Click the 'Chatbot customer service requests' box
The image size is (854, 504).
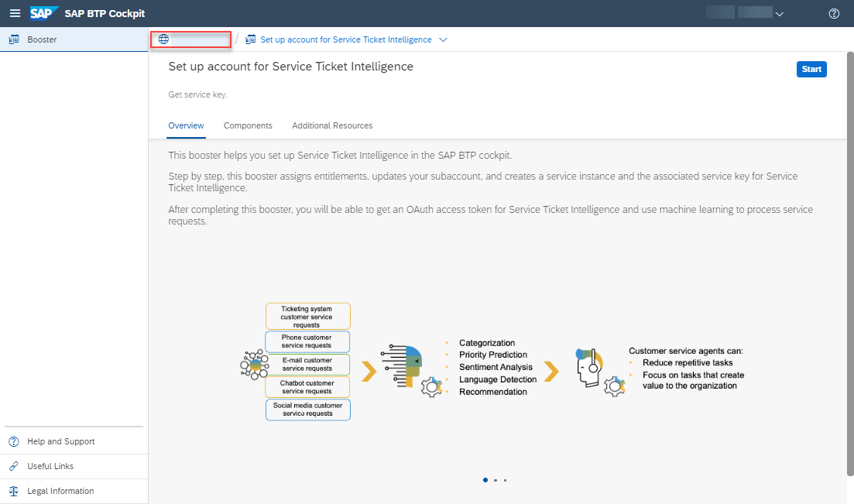[x=307, y=387]
